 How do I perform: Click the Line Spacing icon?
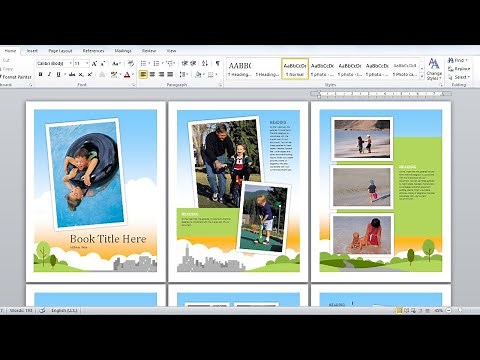(183, 74)
